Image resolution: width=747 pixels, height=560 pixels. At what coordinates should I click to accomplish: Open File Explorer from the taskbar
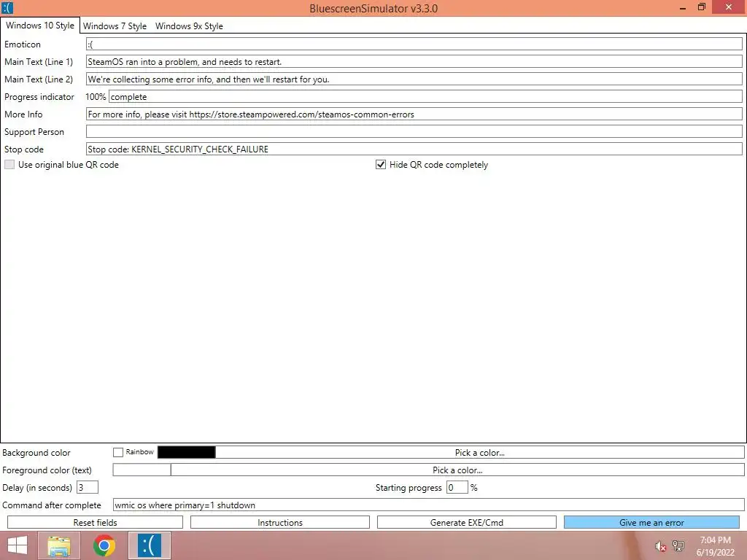click(x=59, y=545)
